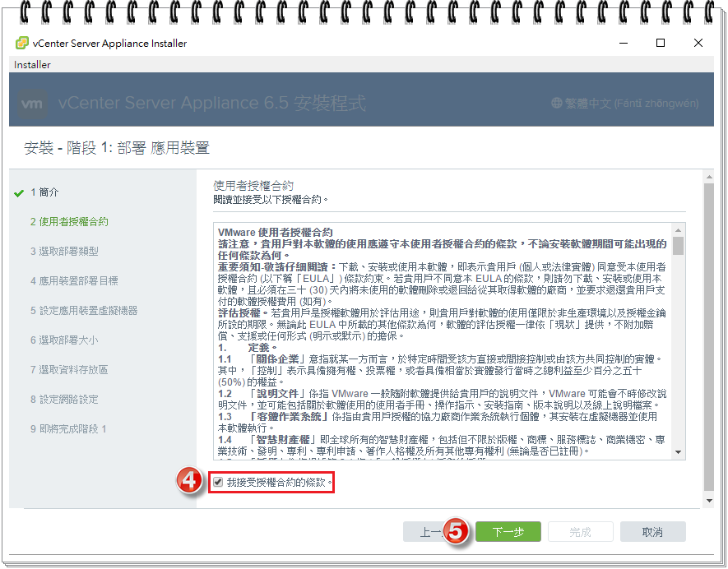Click outer page scrollbar thumb
This screenshot has height=569, width=728.
pyautogui.click(x=709, y=337)
